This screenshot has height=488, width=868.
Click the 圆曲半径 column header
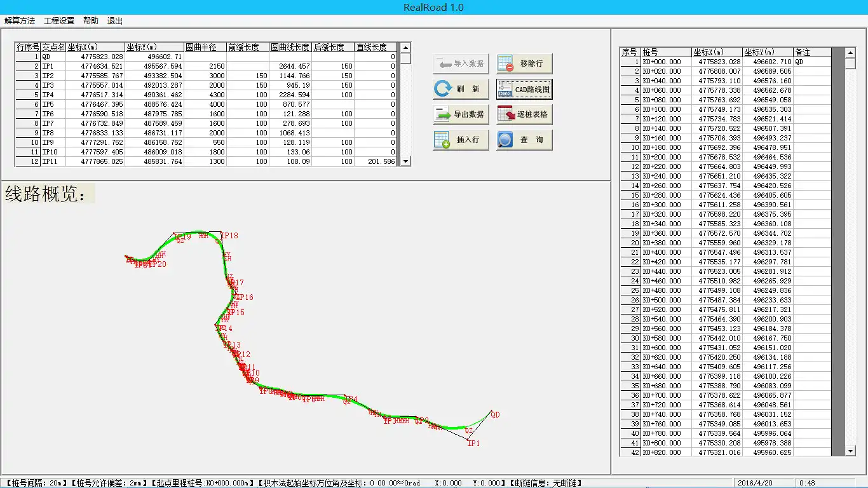coord(205,47)
